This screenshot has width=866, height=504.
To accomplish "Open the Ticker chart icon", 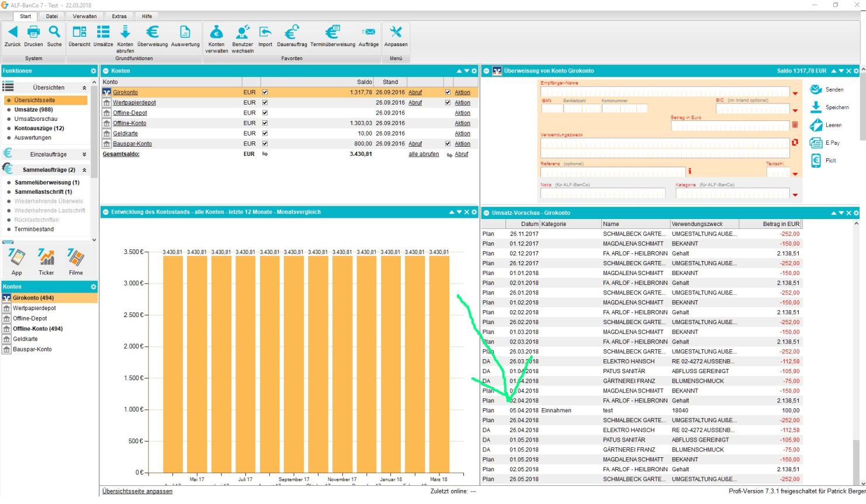I will (46, 258).
